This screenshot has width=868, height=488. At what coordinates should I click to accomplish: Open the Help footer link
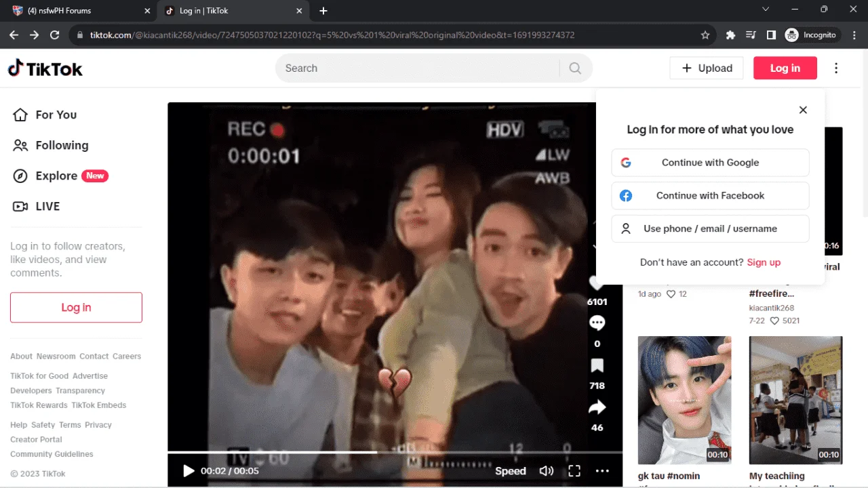click(x=19, y=425)
